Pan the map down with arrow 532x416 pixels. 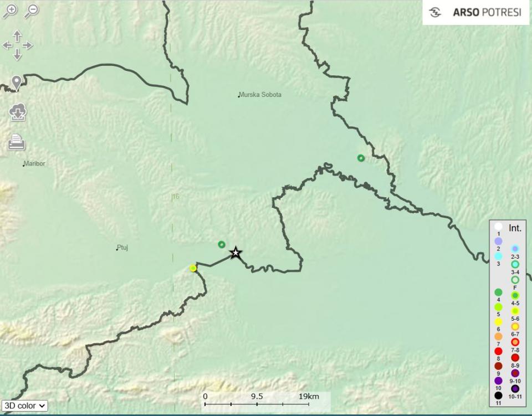point(17,55)
